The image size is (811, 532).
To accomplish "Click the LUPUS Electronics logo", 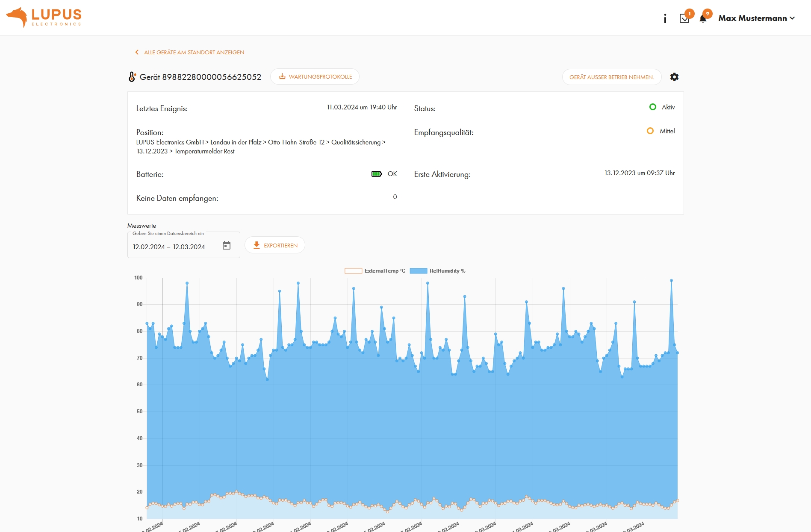I will tap(44, 18).
